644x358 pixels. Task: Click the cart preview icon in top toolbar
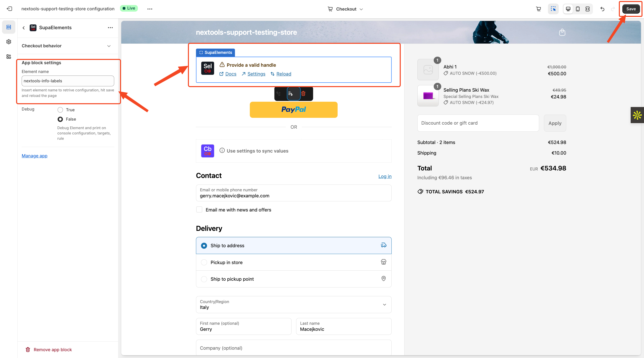(x=539, y=9)
